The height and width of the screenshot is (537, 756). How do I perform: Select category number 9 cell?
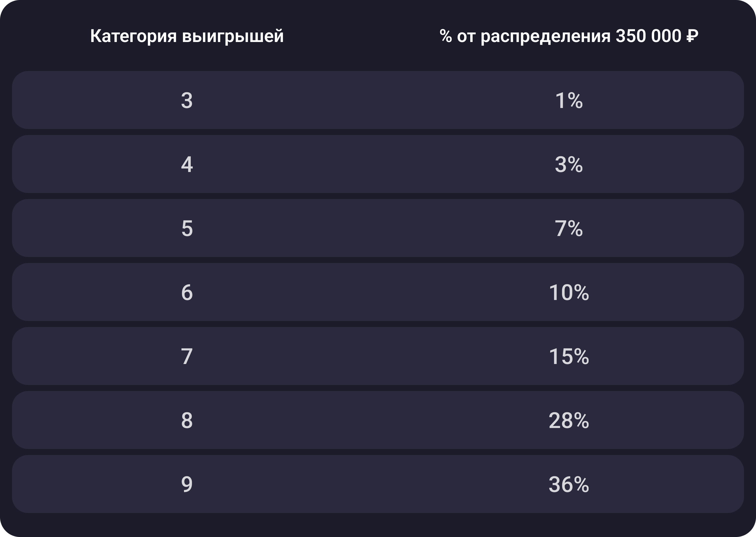click(x=187, y=484)
